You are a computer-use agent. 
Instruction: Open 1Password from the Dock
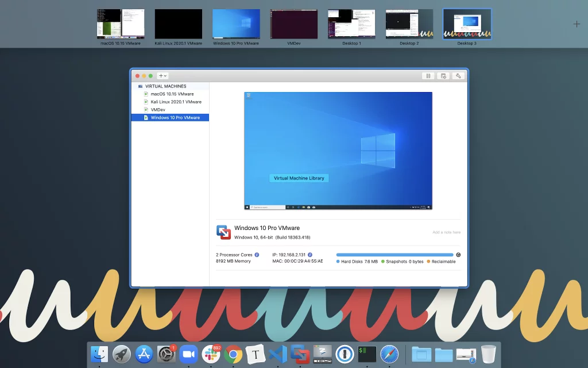tap(345, 354)
